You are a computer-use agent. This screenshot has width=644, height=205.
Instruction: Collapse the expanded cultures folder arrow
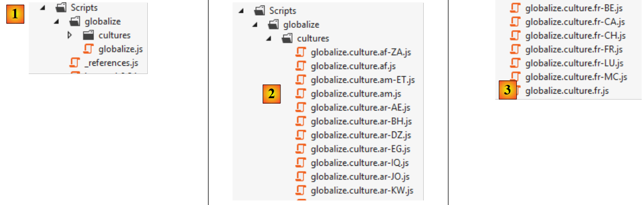[269, 39]
